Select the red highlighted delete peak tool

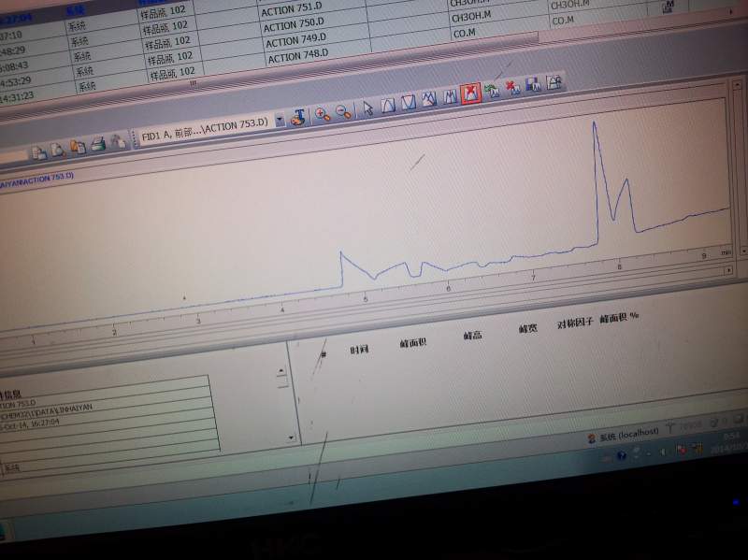[x=470, y=93]
